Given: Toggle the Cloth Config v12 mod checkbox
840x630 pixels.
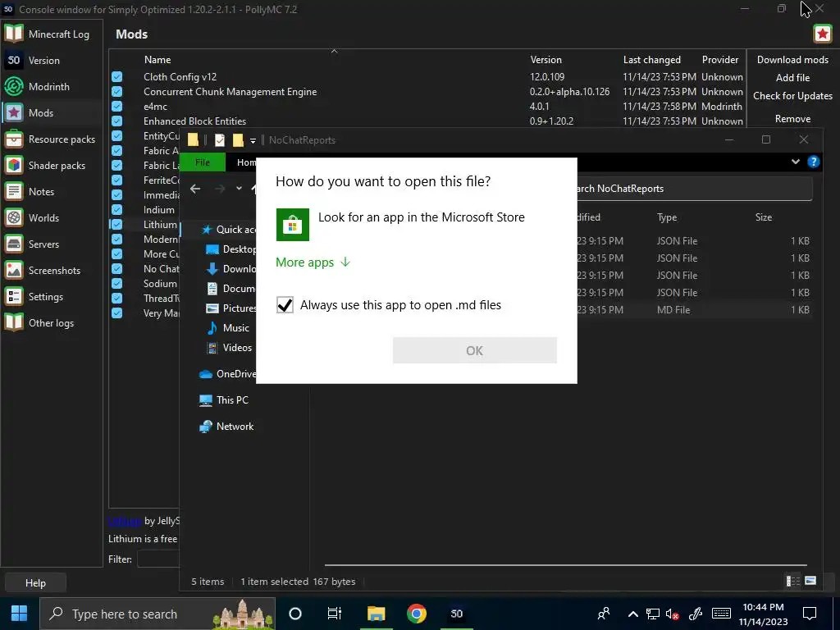Looking at the screenshot, I should (x=116, y=76).
